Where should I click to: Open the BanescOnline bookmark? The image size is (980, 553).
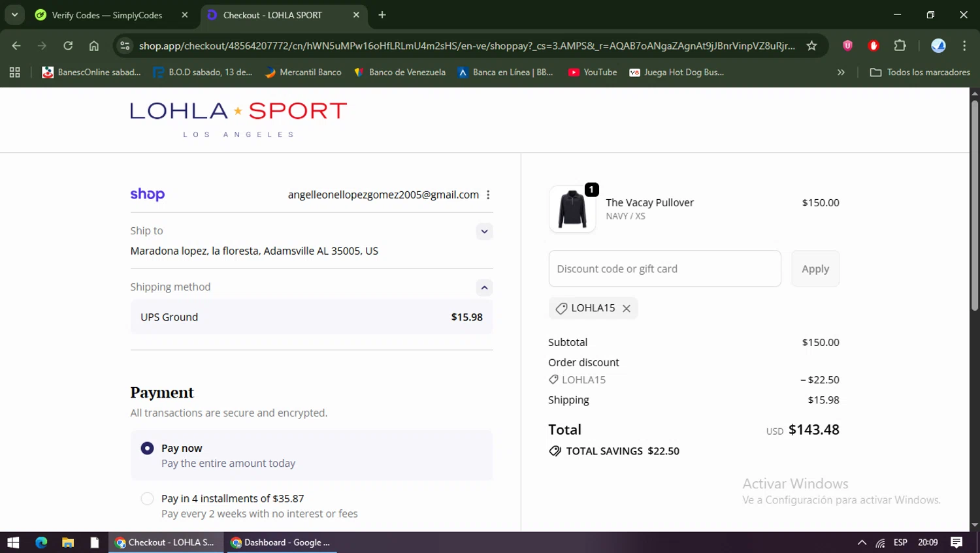tap(91, 72)
